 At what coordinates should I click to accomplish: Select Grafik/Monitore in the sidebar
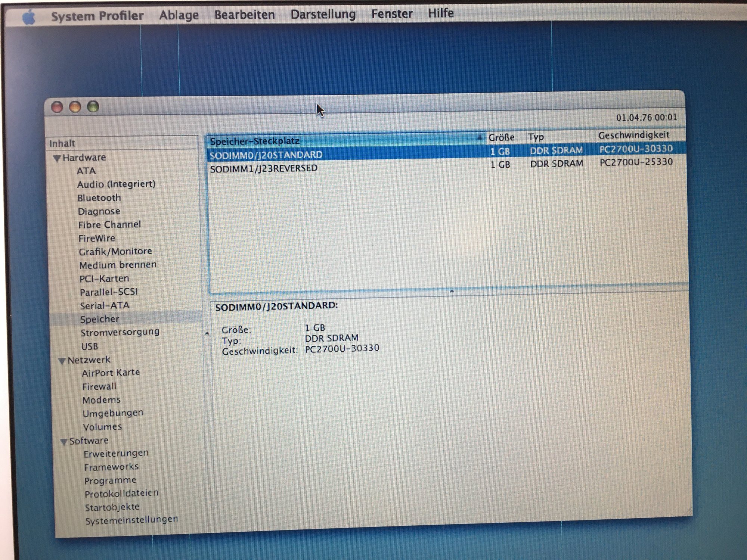[115, 252]
